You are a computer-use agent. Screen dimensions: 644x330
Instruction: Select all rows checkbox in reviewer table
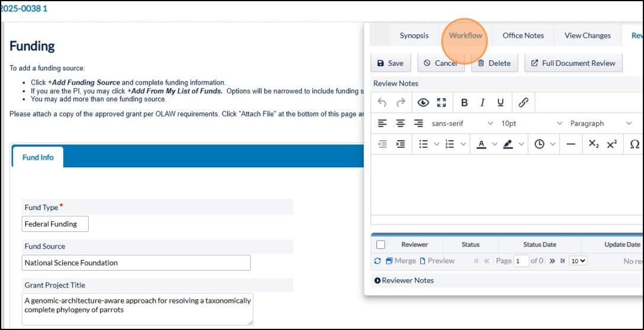click(381, 245)
